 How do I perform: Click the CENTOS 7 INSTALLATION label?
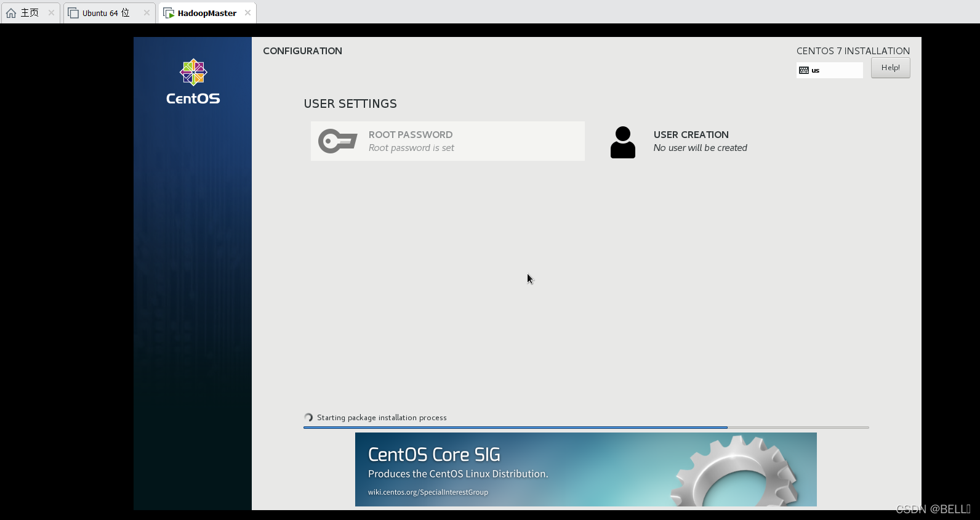(853, 51)
